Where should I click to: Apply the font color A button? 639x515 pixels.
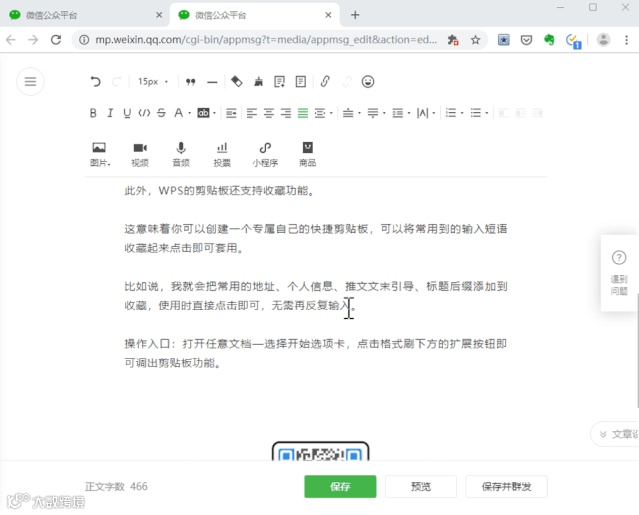coord(178,113)
